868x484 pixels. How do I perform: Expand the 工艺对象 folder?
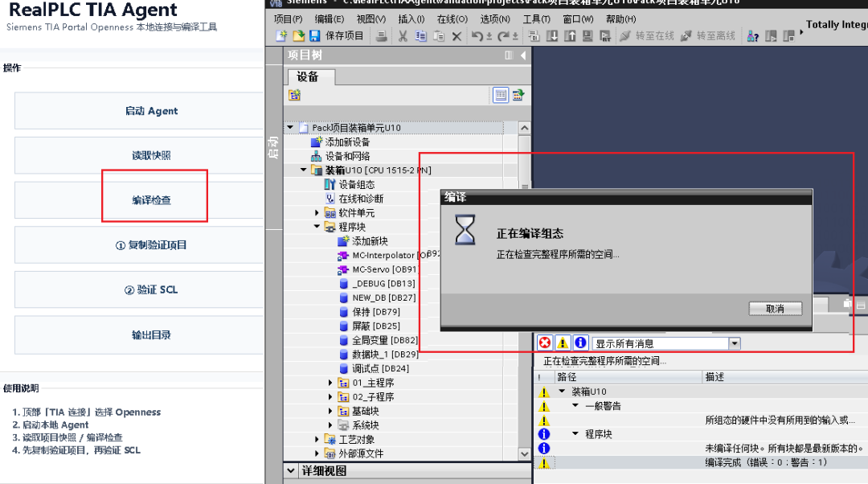click(x=317, y=439)
